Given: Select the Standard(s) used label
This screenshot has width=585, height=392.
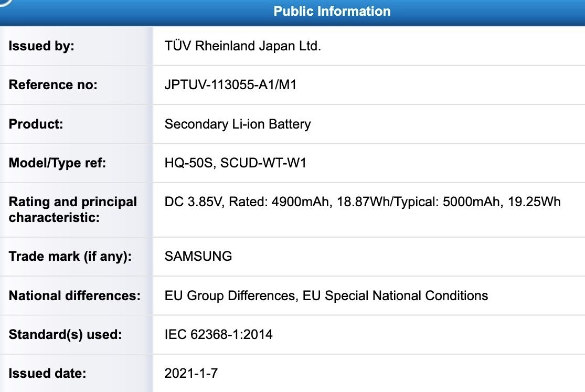Looking at the screenshot, I should pos(65,334).
